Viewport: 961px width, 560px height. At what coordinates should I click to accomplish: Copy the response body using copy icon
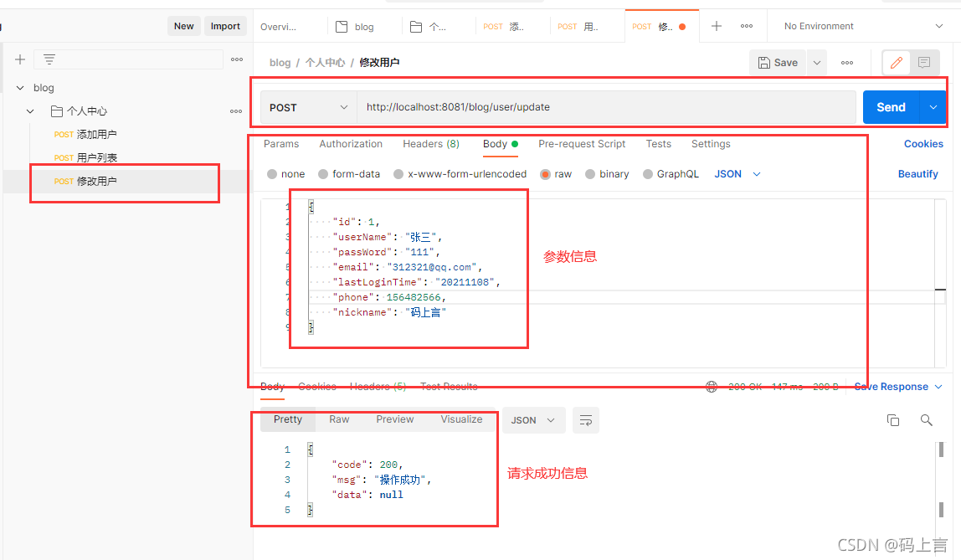pos(893,420)
